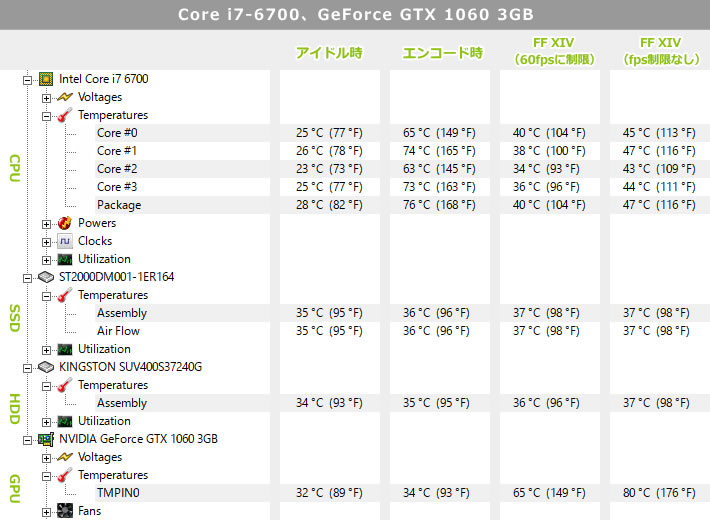Click the KINGSTON Temperatures thermometer icon
710x520 pixels.
click(x=65, y=385)
